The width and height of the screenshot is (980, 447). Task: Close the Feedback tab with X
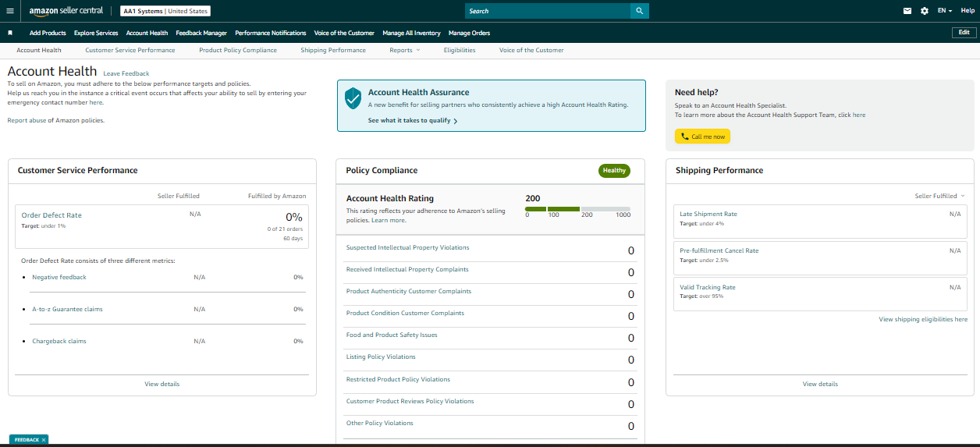point(44,440)
